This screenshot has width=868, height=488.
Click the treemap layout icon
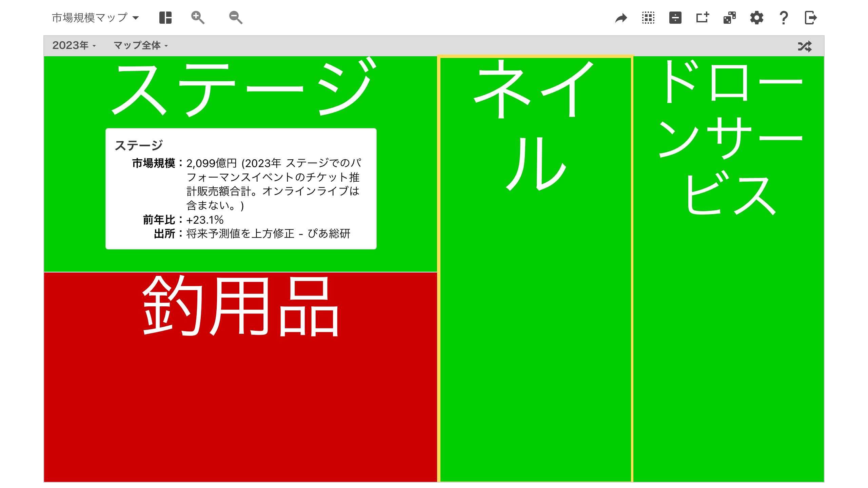[165, 18]
